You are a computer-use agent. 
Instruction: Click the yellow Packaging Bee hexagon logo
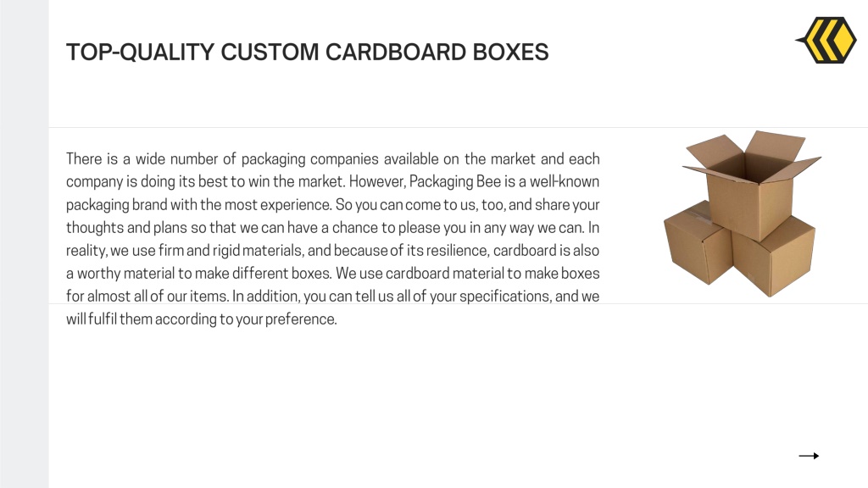[826, 40]
